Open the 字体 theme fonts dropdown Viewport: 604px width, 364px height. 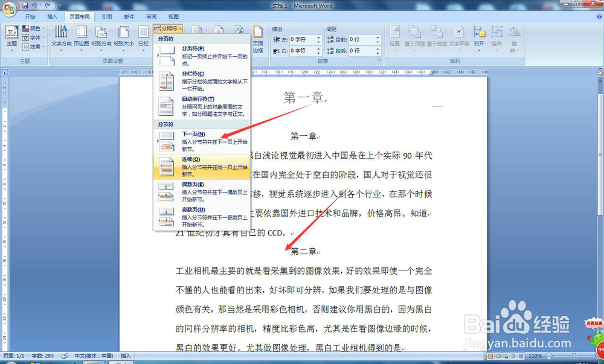pos(34,37)
